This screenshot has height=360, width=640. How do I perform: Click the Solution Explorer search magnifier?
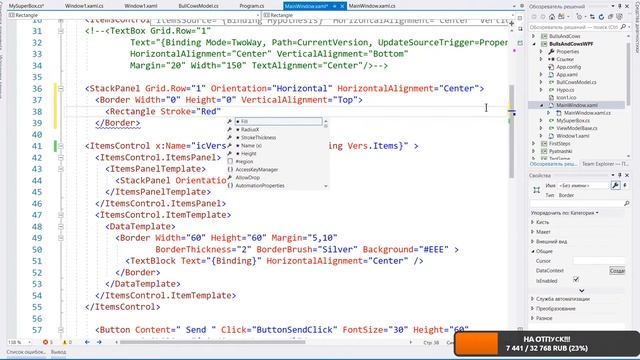623,27
